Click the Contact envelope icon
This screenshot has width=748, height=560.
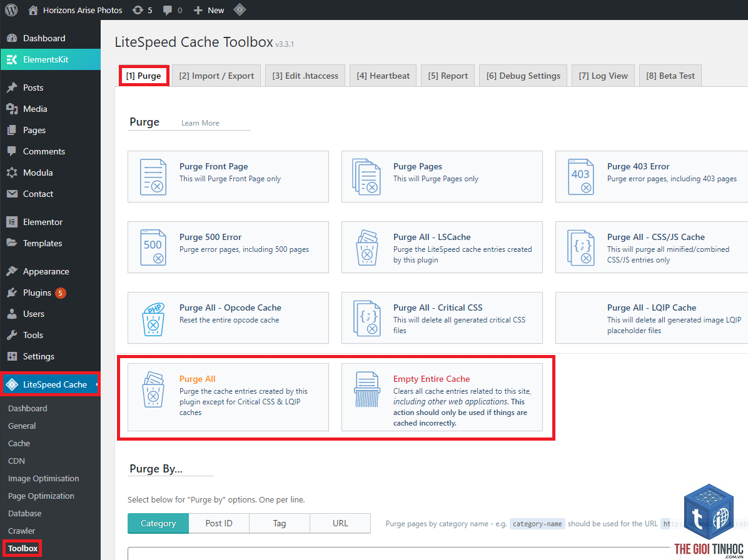click(x=12, y=194)
